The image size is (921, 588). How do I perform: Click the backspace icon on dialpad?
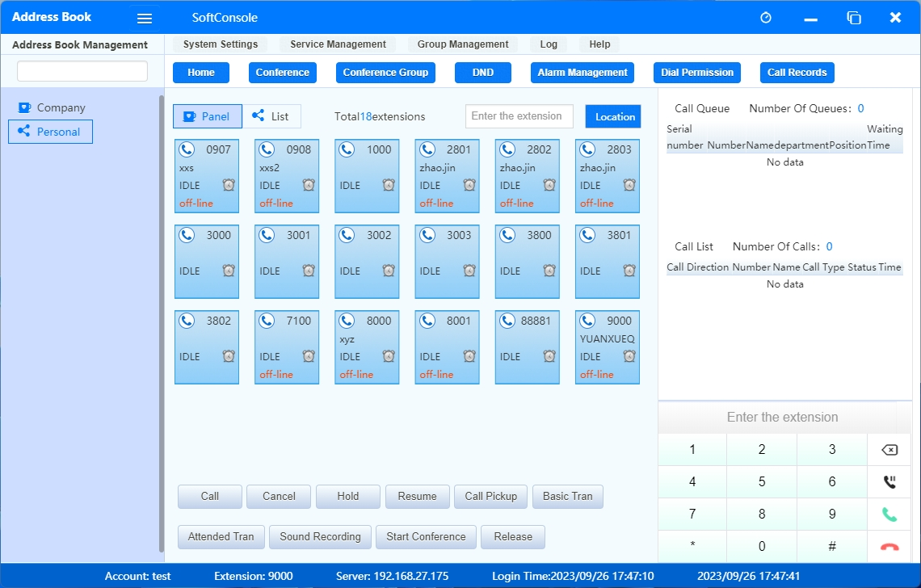pos(889,450)
